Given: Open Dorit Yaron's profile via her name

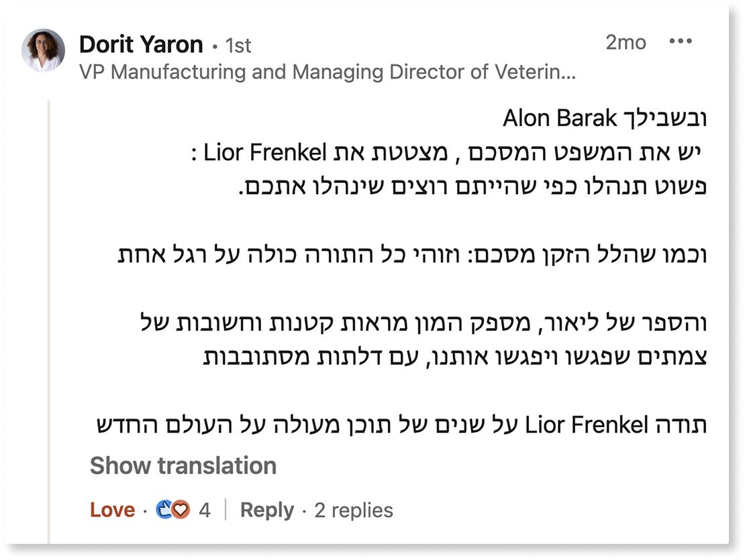Looking at the screenshot, I should pos(141,44).
